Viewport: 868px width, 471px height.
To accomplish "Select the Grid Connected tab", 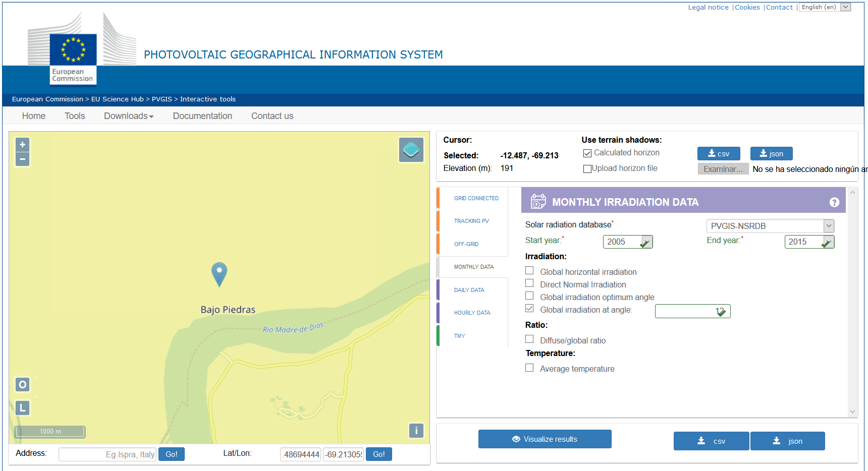I will click(x=476, y=198).
